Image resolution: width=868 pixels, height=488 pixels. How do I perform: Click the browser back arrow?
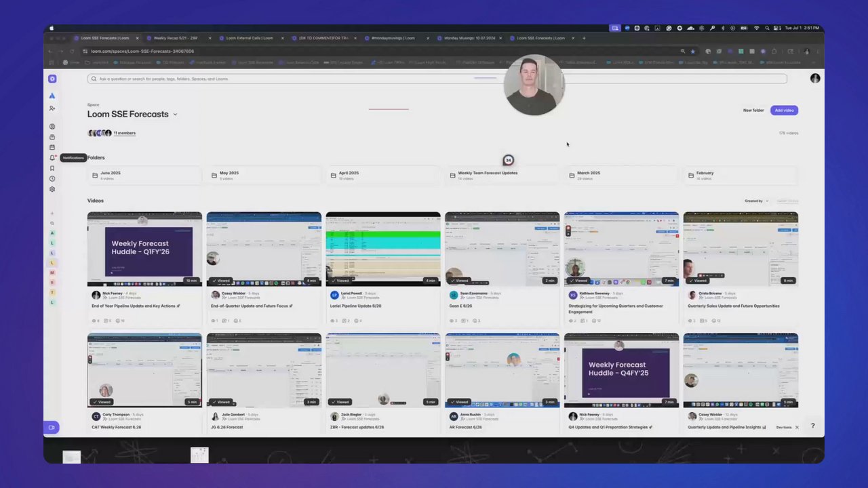pyautogui.click(x=50, y=51)
